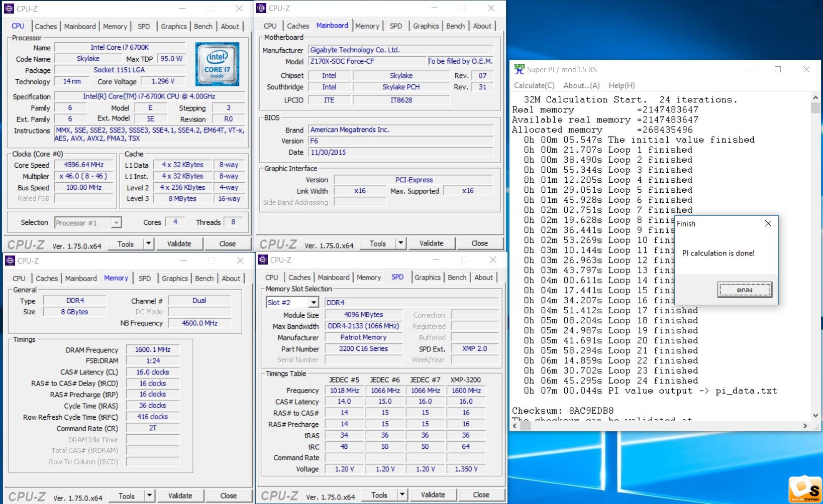Click BIOS Version F6 field
This screenshot has height=504, width=823.
pyautogui.click(x=401, y=141)
